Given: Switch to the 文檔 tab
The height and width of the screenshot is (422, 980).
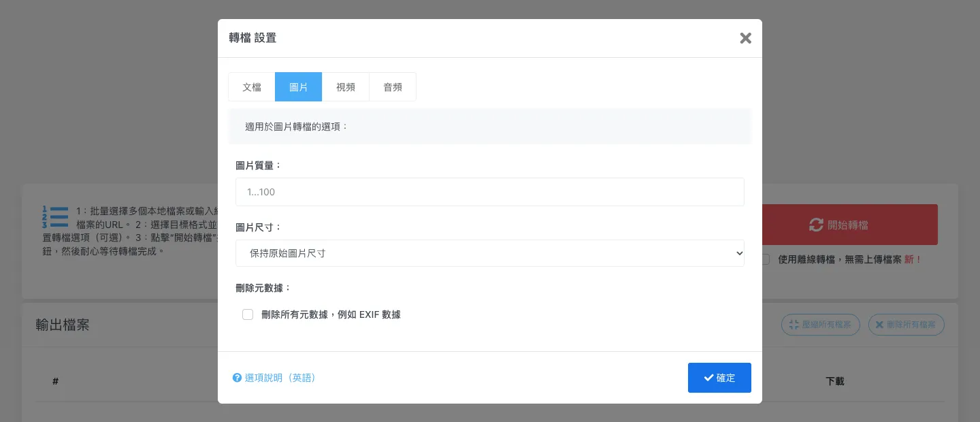Looking at the screenshot, I should (x=252, y=87).
